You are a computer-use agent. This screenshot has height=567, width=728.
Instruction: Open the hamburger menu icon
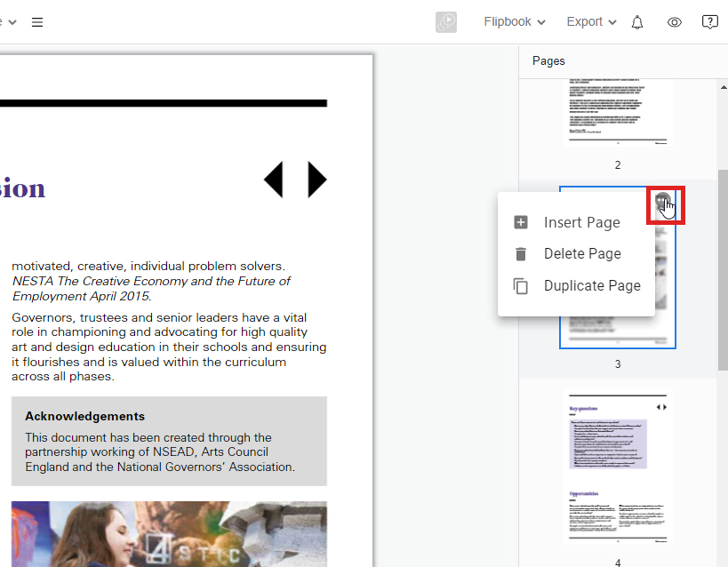(37, 22)
